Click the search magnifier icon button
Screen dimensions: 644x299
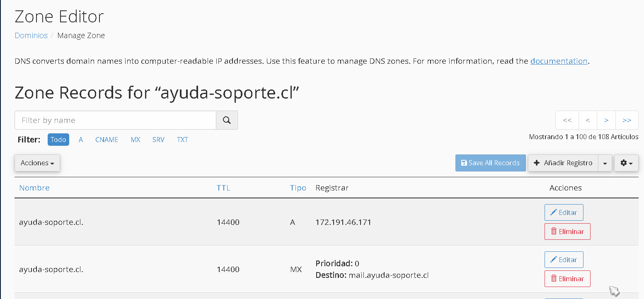pos(227,120)
